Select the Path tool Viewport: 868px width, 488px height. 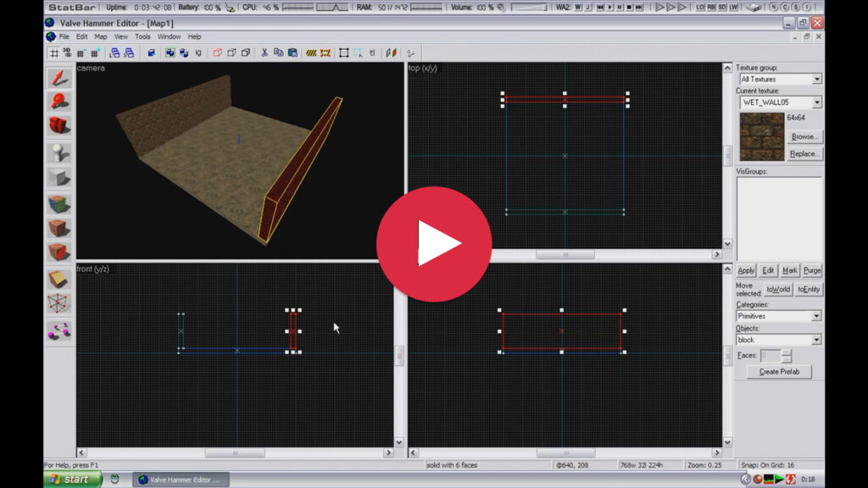coord(59,330)
